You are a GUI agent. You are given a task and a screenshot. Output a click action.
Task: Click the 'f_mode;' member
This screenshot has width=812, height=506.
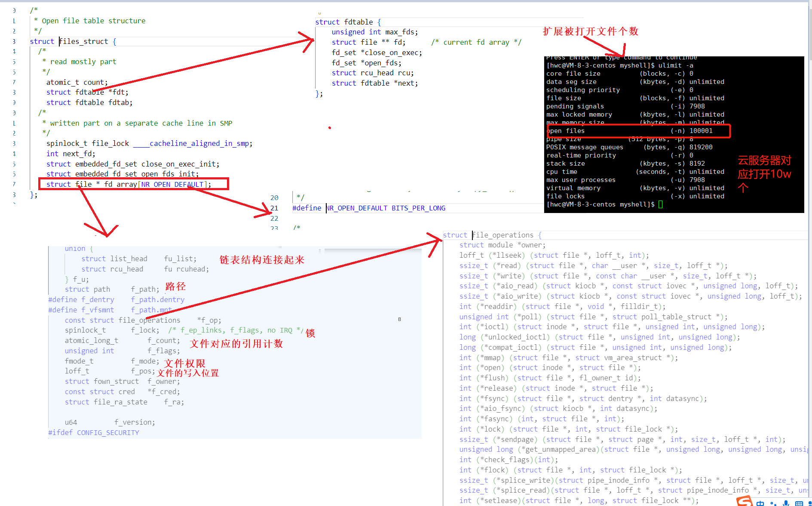tap(145, 361)
